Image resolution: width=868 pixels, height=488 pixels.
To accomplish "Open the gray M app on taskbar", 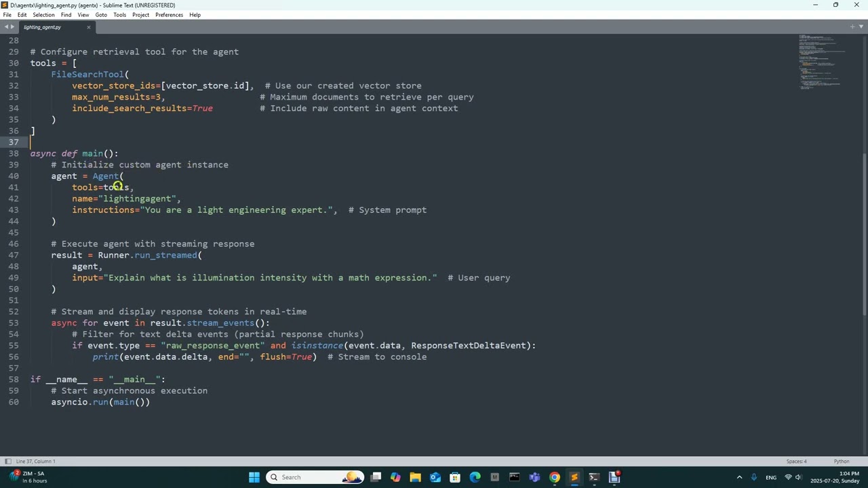I will pos(494,477).
